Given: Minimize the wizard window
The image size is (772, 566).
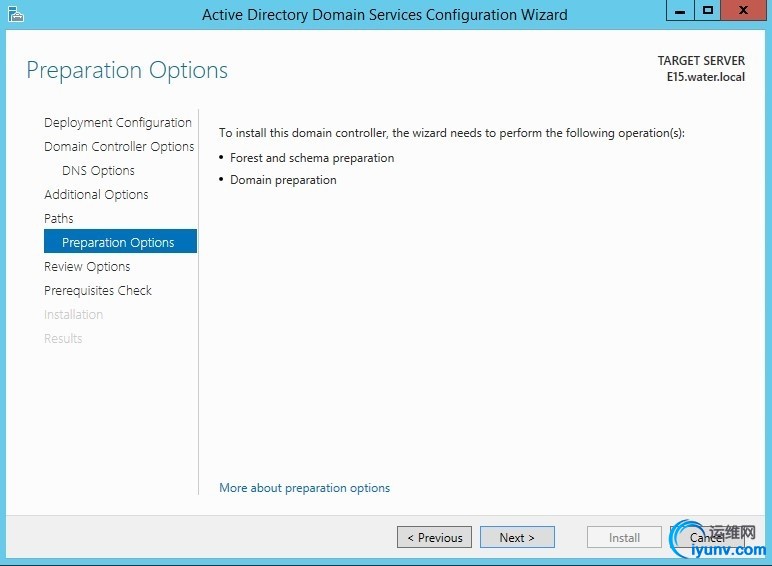Looking at the screenshot, I should tap(680, 10).
